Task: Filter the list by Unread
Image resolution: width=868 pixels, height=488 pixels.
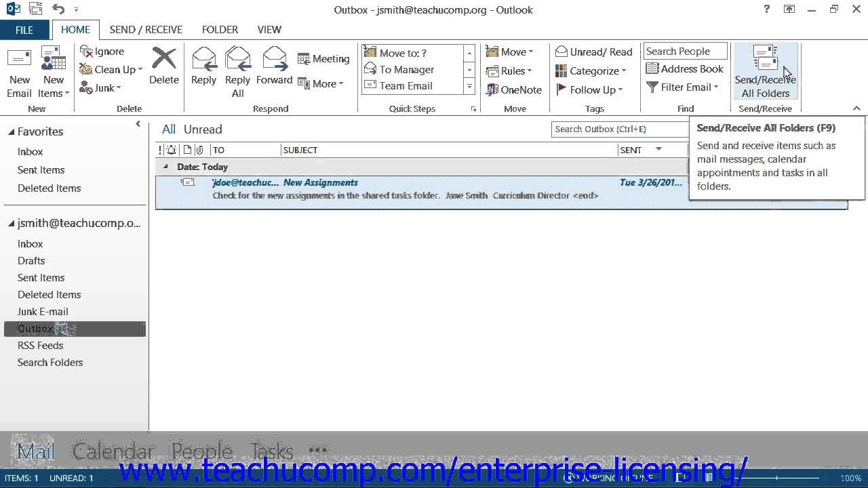Action: pyautogui.click(x=203, y=129)
